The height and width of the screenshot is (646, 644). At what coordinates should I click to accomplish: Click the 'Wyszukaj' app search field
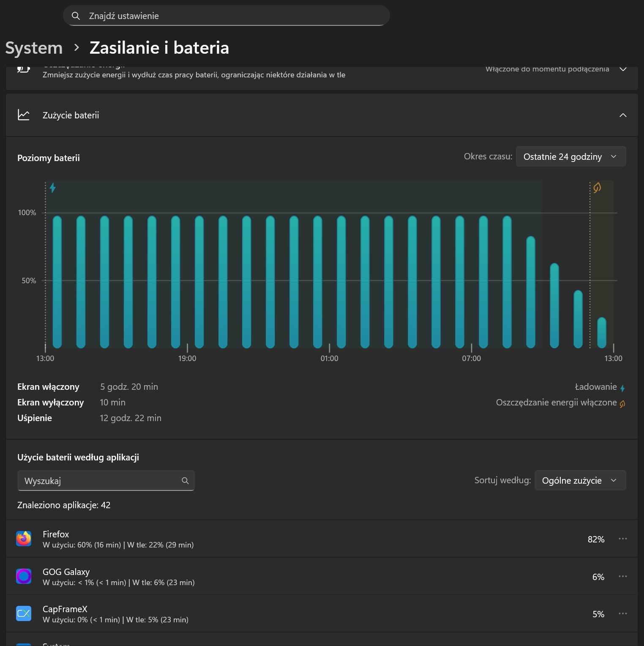(x=99, y=481)
